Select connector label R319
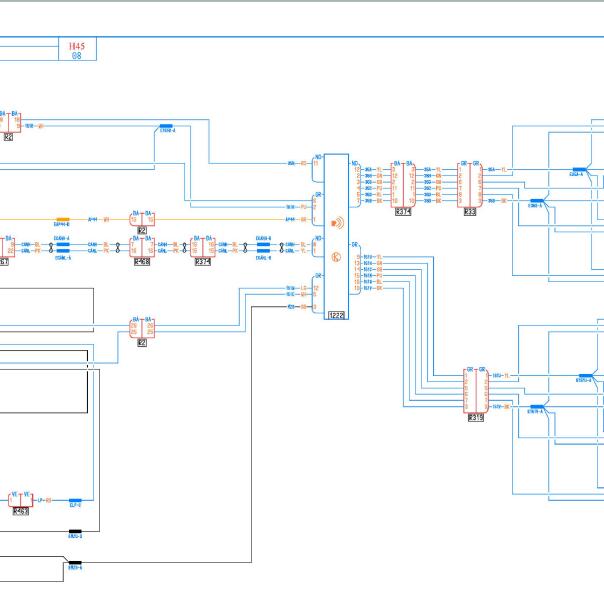Image resolution: width=604 pixels, height=603 pixels. (476, 418)
